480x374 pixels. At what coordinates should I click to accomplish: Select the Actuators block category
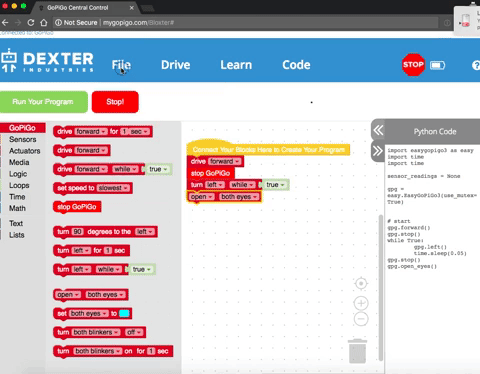click(24, 151)
